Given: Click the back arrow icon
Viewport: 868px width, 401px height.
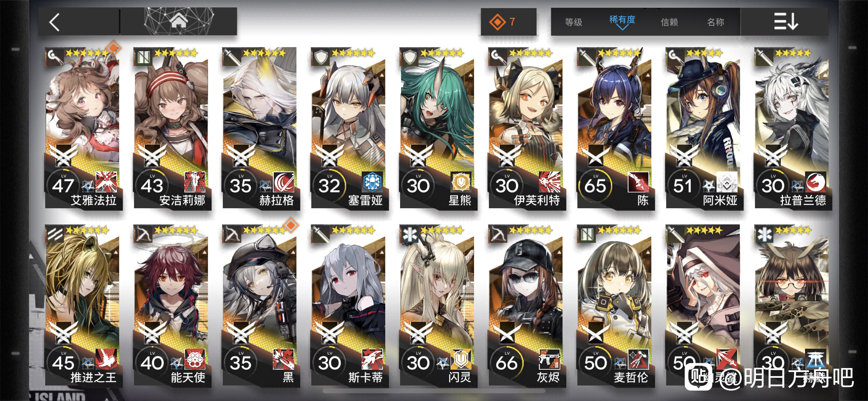Looking at the screenshot, I should click(55, 22).
